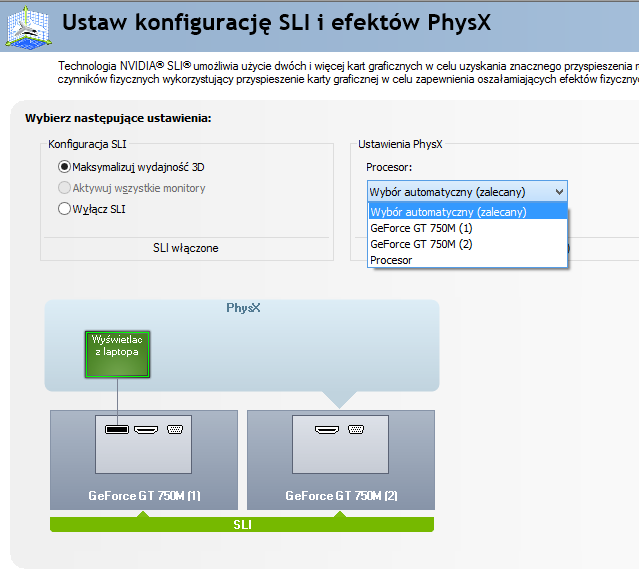Choose Wybór automatyczny (zalecany) from the list
The image size is (639, 575).
(x=467, y=212)
